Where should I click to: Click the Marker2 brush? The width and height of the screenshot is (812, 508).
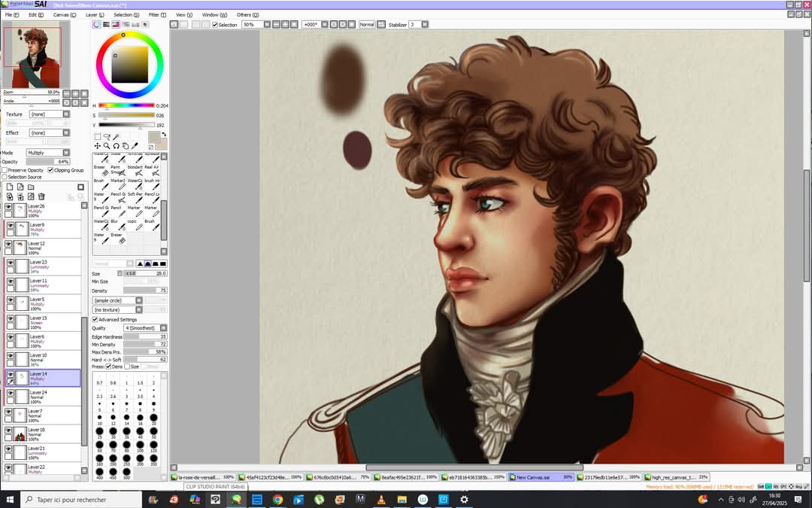120,184
